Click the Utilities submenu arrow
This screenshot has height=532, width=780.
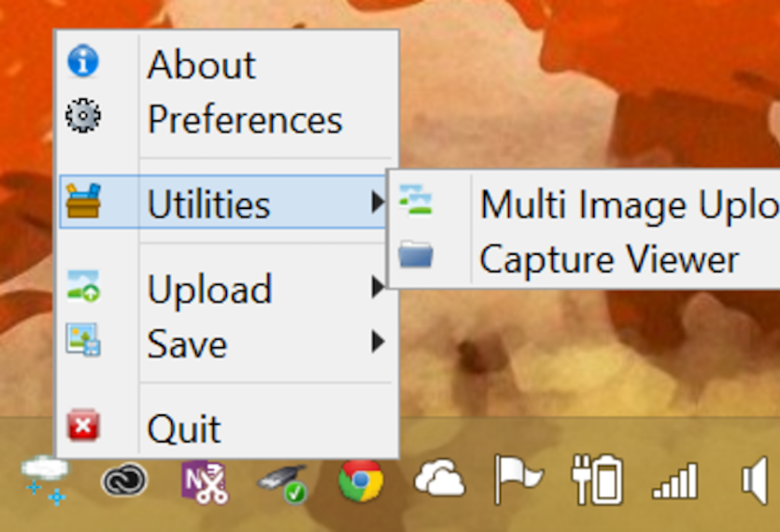378,202
